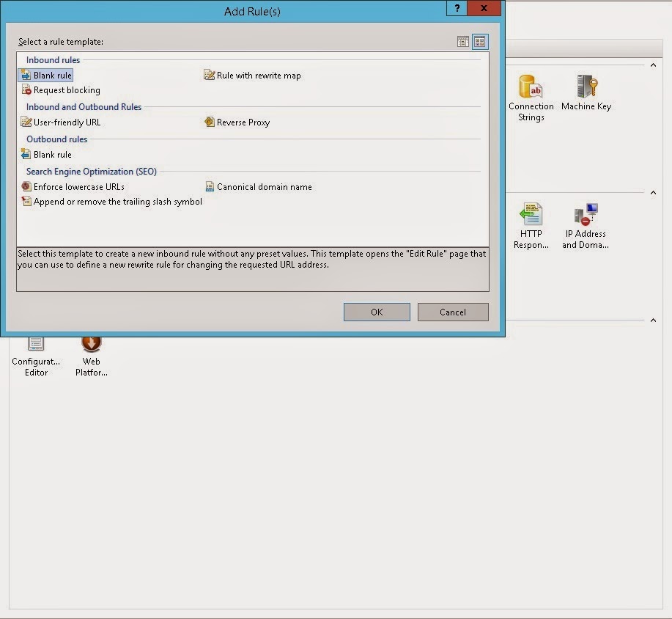Select the Reverse Proxy template
Image resolution: width=672 pixels, height=619 pixels.
point(237,122)
